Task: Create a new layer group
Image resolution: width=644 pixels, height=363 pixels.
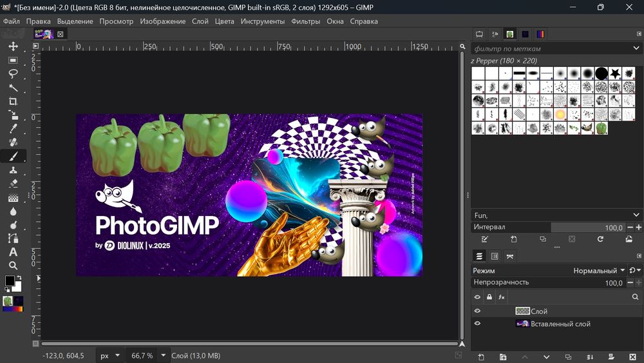Action: (x=503, y=357)
